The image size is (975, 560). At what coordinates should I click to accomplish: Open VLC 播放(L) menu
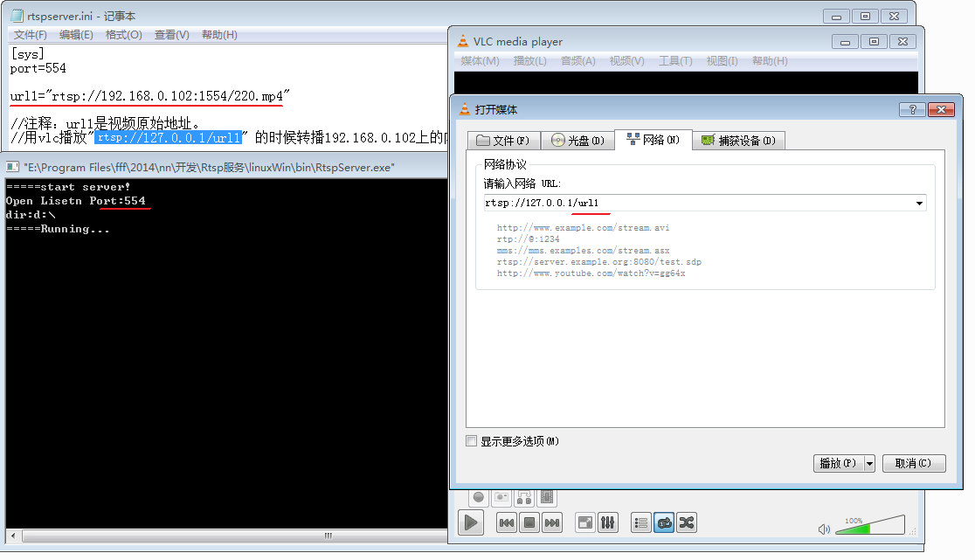(529, 61)
